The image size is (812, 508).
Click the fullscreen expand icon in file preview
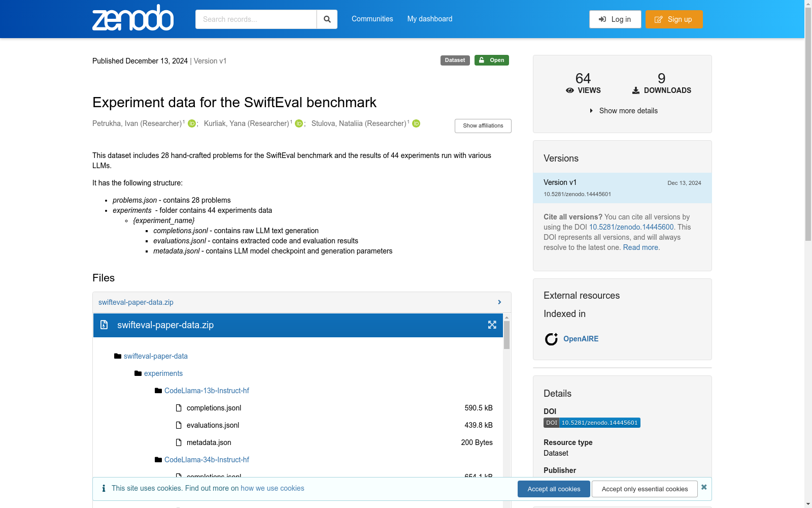point(492,325)
